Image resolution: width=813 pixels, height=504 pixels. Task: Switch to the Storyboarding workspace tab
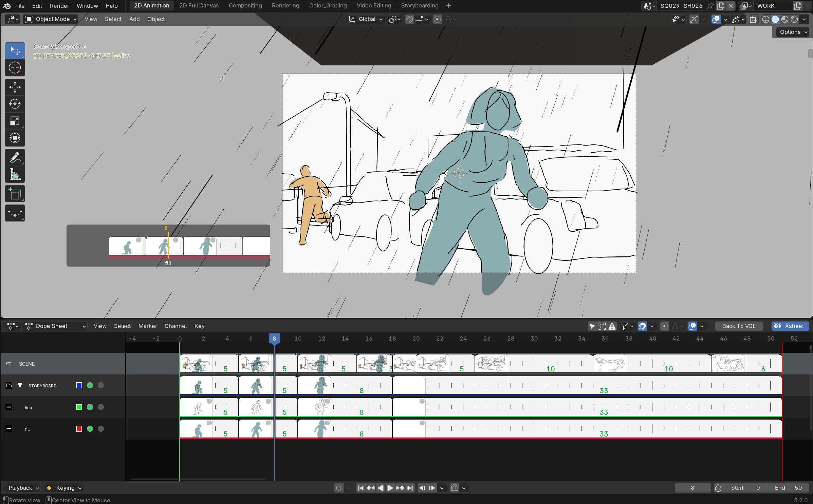[420, 5]
